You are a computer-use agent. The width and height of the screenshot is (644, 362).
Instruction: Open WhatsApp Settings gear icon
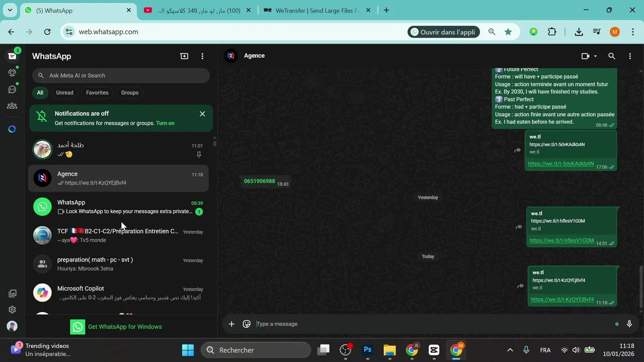[12, 310]
